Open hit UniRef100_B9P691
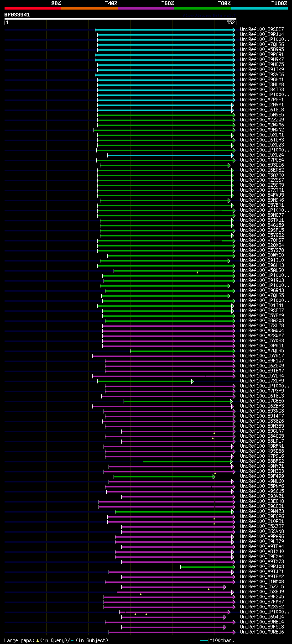Viewport: 292px width, 644px height. tap(262, 54)
